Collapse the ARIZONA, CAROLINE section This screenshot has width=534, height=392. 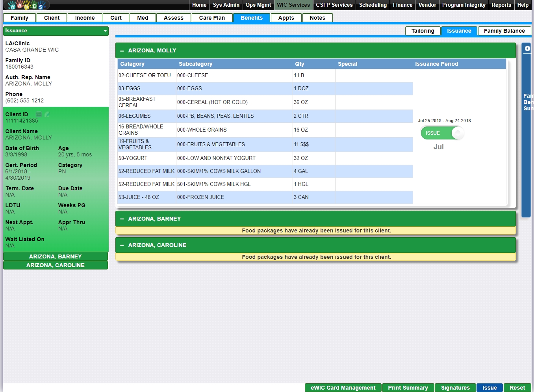click(x=122, y=245)
